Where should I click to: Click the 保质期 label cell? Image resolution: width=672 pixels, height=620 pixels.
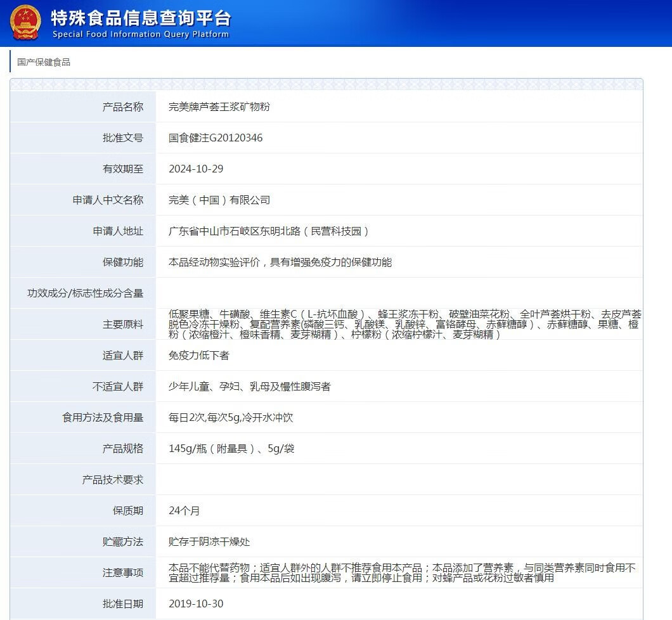(83, 511)
